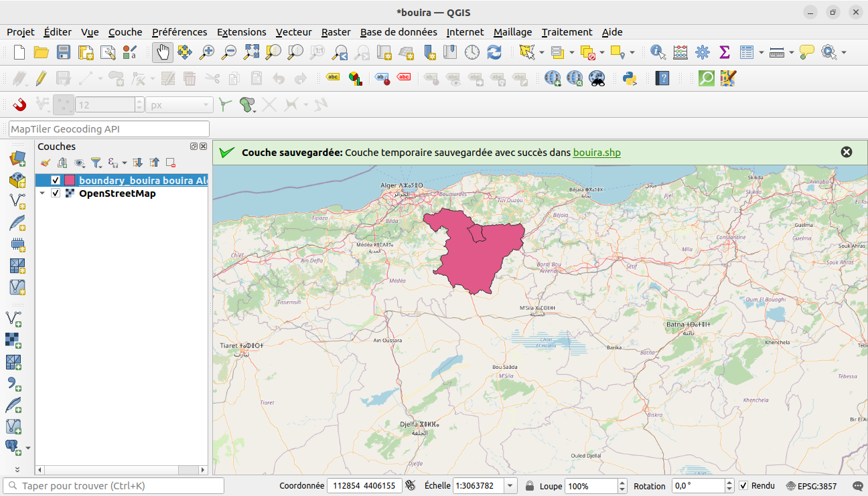The width and height of the screenshot is (868, 496).
Task: Open the px snapping units dropdown
Action: pos(179,105)
